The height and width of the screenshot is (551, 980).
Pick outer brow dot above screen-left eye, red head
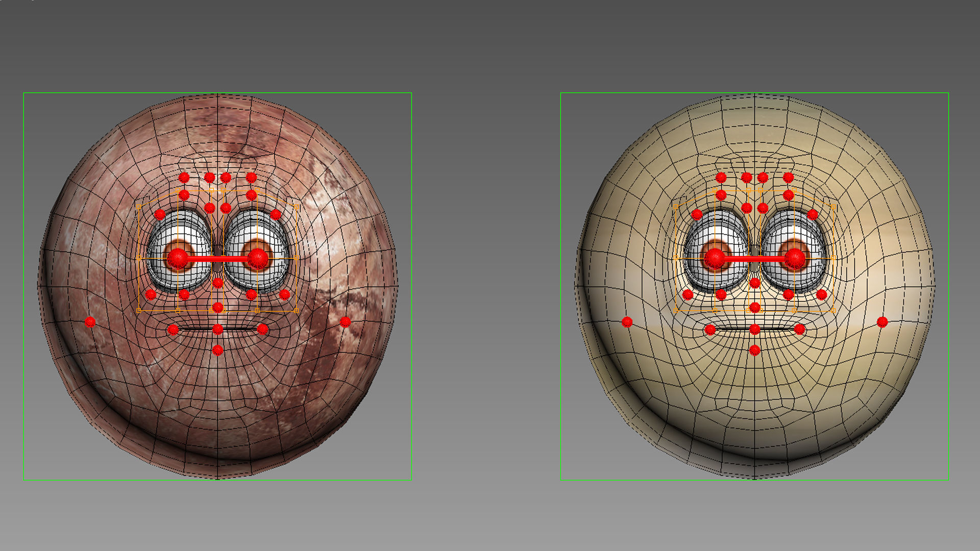pos(160,214)
